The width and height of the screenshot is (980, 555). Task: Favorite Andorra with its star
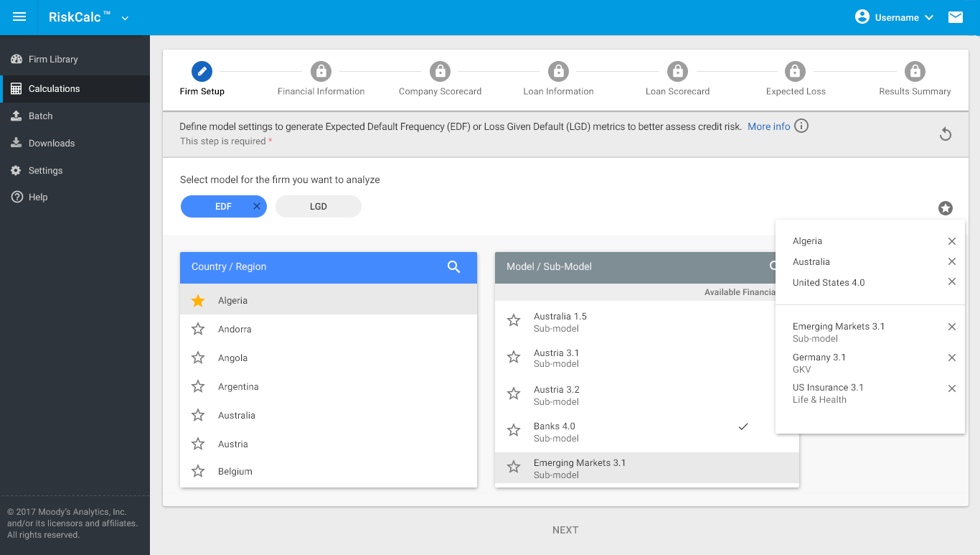click(198, 329)
